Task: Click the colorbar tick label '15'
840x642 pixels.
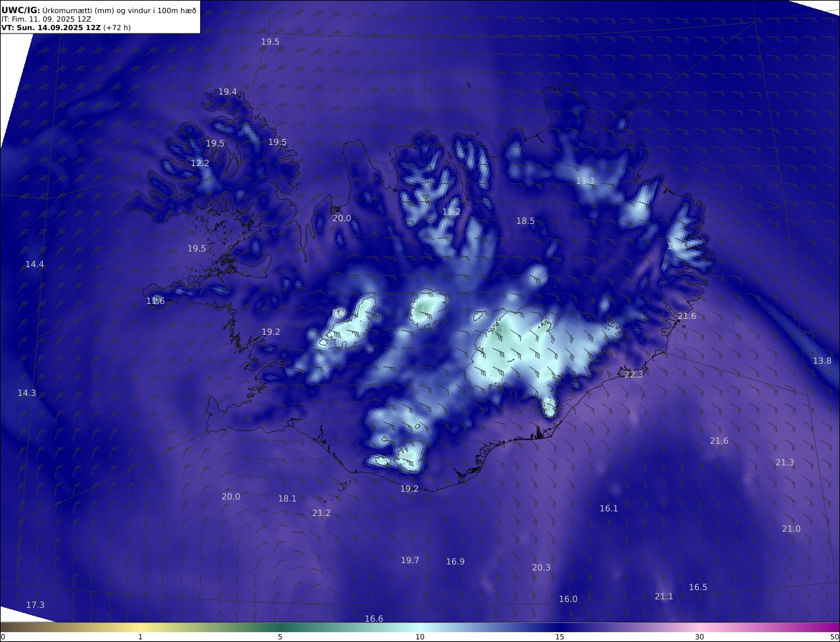Action: pyautogui.click(x=560, y=637)
